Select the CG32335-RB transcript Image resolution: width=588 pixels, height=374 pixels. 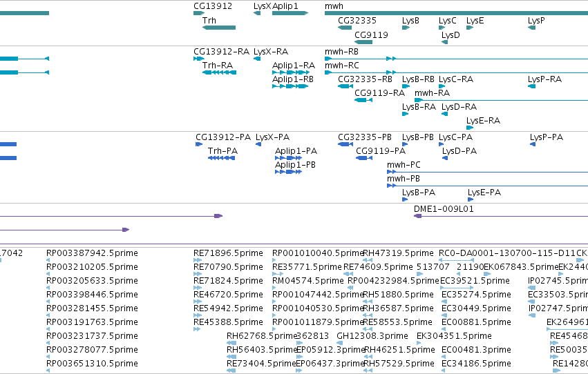345,86
